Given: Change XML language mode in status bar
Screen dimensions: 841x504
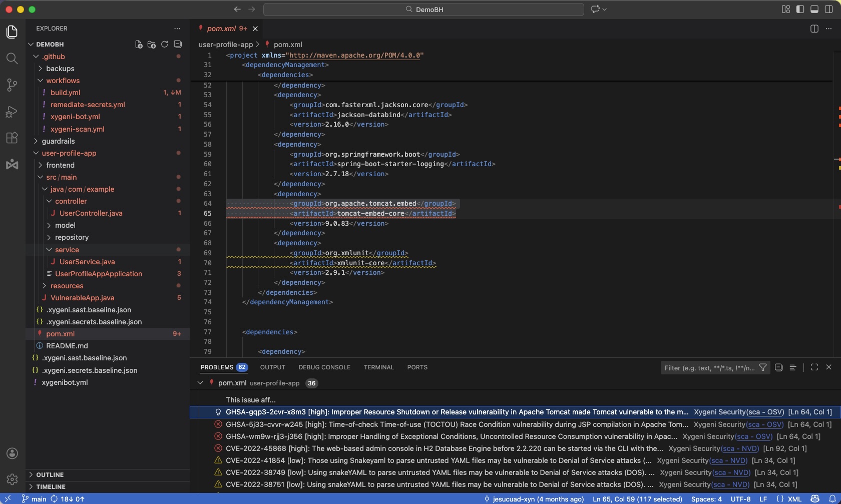Looking at the screenshot, I should [x=794, y=499].
